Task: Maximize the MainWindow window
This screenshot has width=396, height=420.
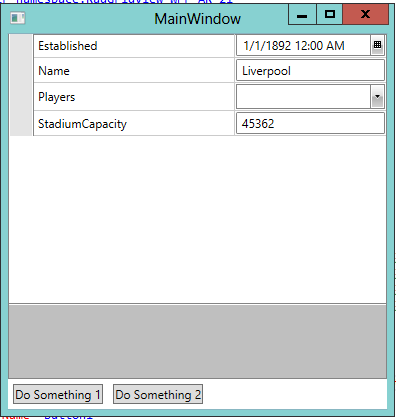Action: point(330,15)
